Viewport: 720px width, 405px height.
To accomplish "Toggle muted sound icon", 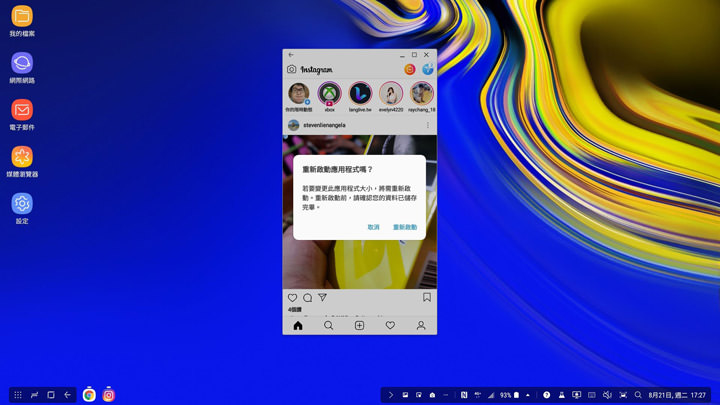I will click(607, 395).
